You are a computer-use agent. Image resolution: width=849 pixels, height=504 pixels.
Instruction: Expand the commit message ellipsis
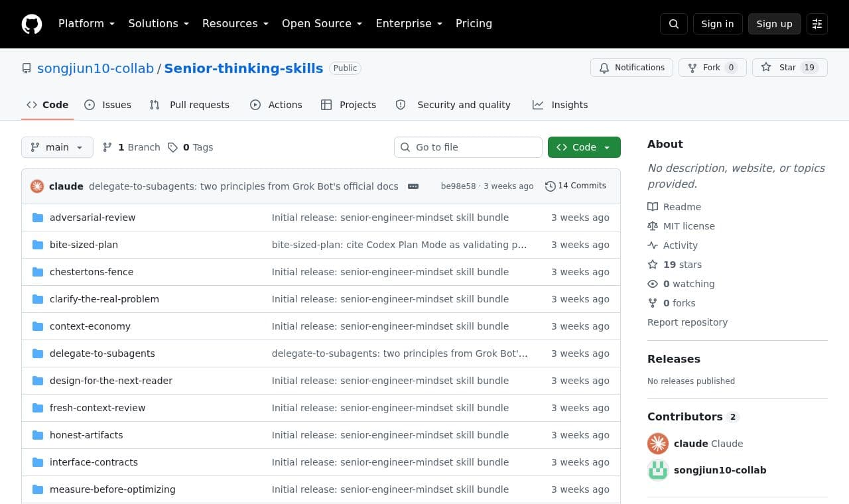[x=413, y=186]
